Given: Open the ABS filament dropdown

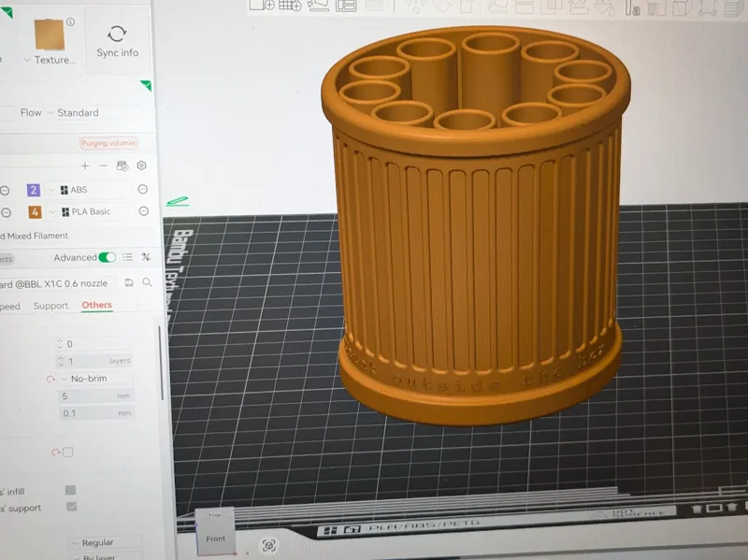Looking at the screenshot, I should [90, 190].
